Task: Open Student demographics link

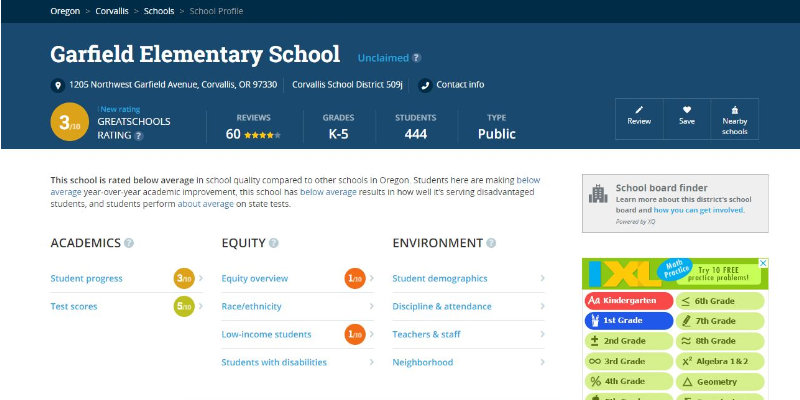Action: (440, 279)
